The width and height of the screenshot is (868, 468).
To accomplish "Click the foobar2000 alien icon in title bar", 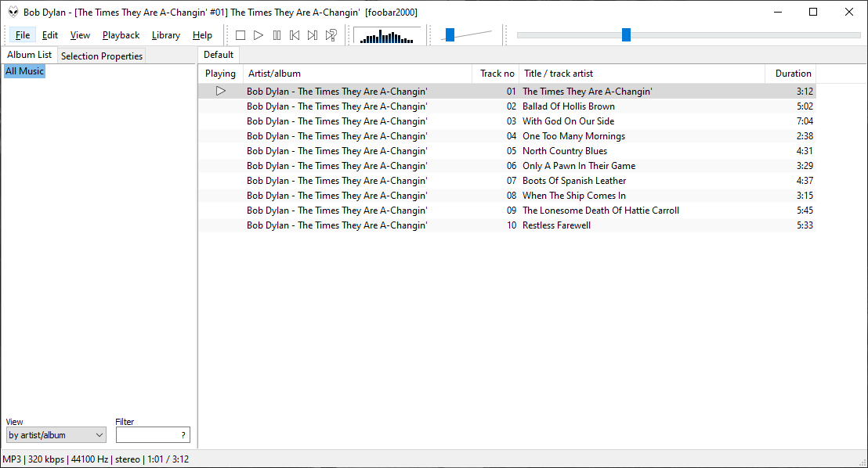I will coord(13,13).
